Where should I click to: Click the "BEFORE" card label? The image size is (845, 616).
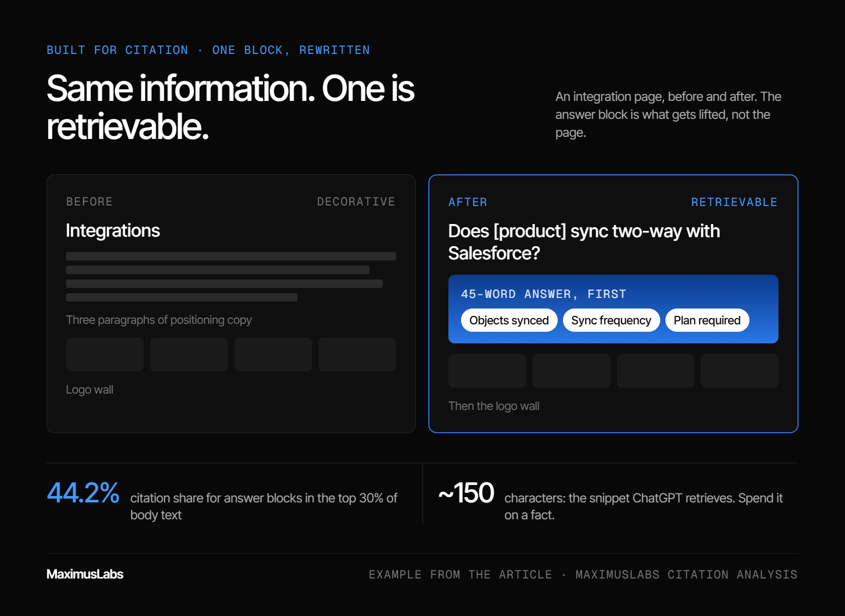pyautogui.click(x=89, y=202)
